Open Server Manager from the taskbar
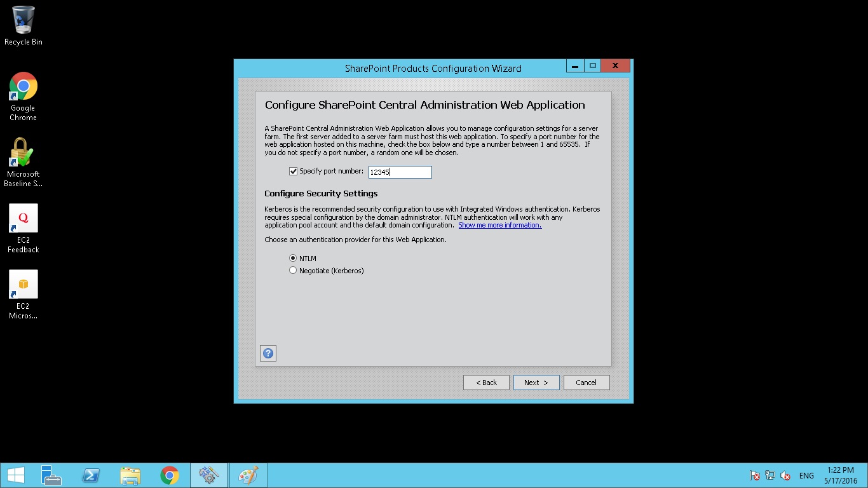Viewport: 868px width, 488px height. click(51, 475)
